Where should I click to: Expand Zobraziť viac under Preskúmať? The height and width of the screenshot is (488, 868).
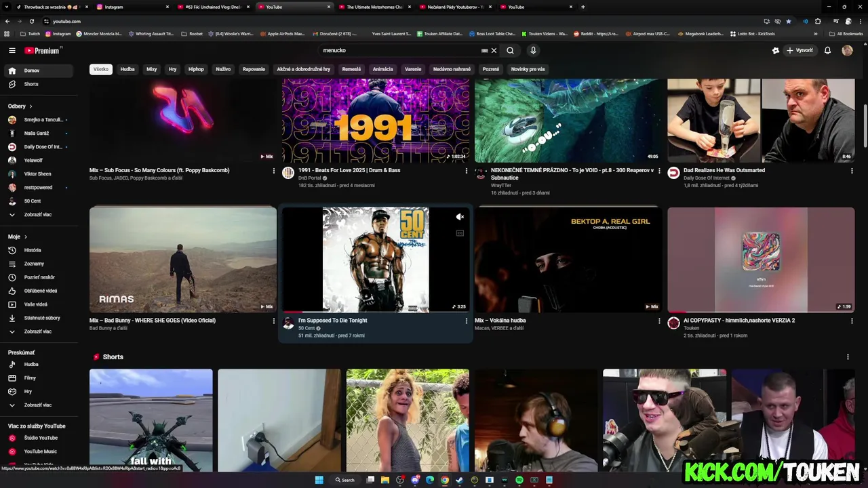[x=39, y=405]
